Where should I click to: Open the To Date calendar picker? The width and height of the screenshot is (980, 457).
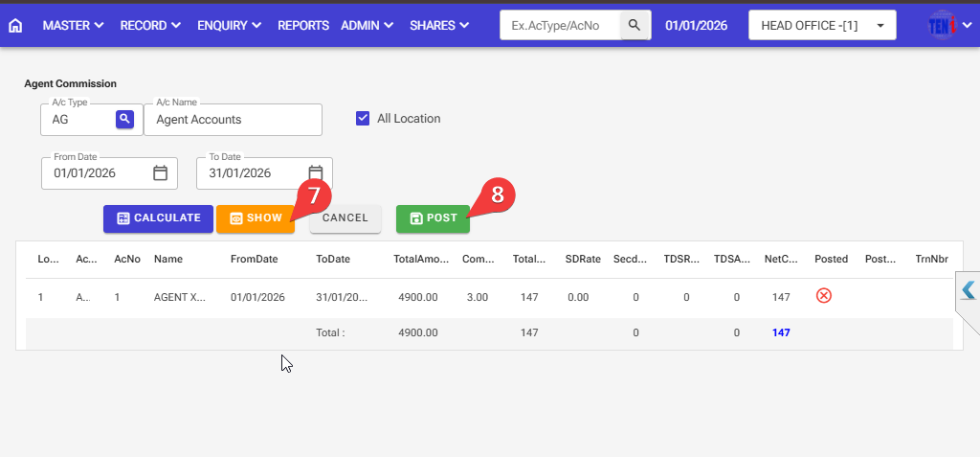point(316,173)
